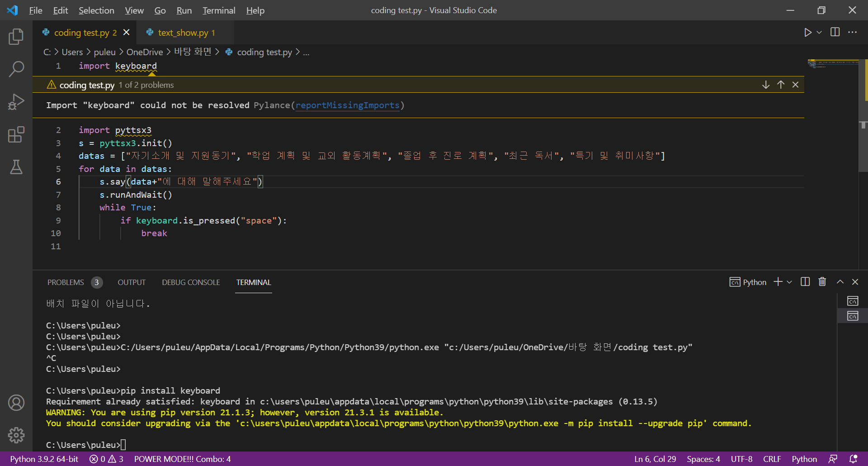Open the feedback icon in status bar

pyautogui.click(x=833, y=459)
